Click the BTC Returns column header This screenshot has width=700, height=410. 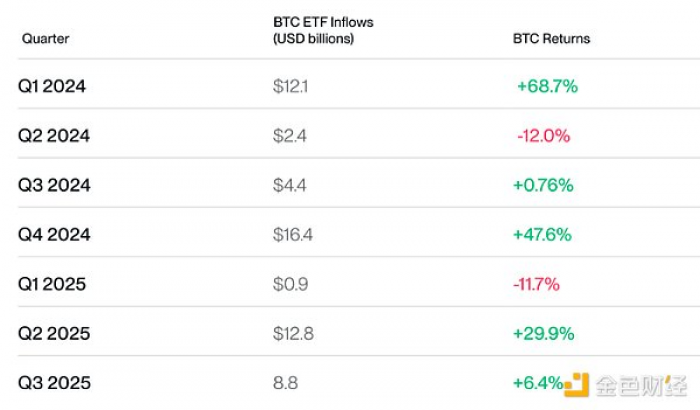click(x=550, y=39)
